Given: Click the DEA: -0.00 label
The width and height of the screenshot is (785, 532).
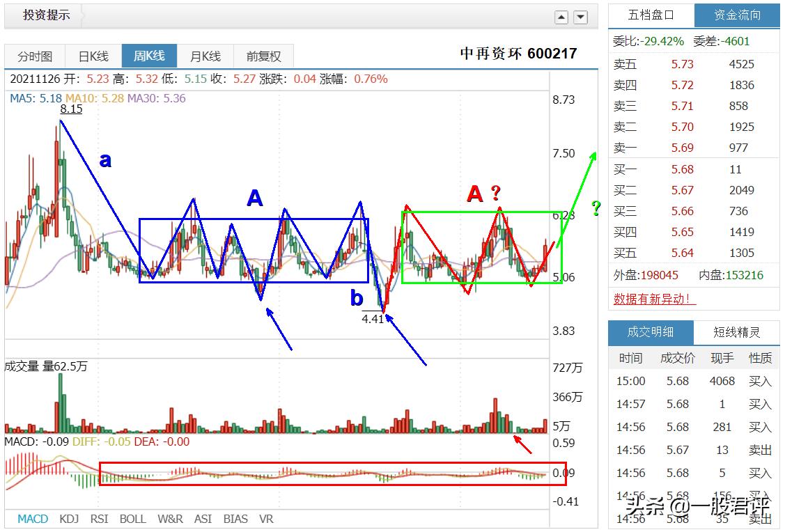Looking at the screenshot, I should pos(162,442).
